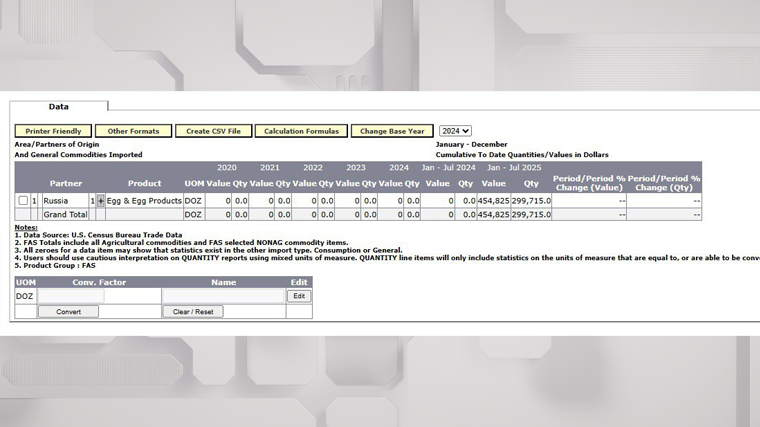Click the 2020 year column header

pos(227,168)
